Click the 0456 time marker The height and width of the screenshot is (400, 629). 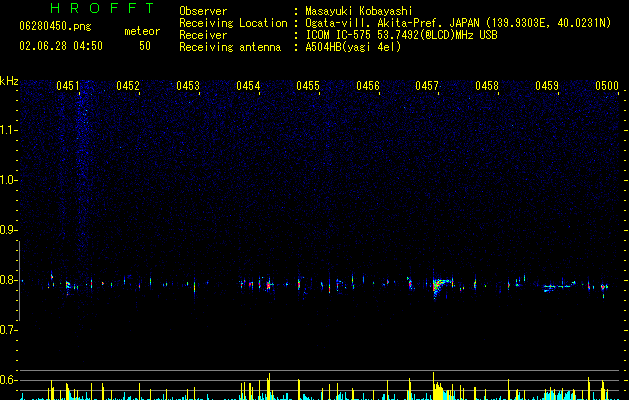click(x=368, y=86)
